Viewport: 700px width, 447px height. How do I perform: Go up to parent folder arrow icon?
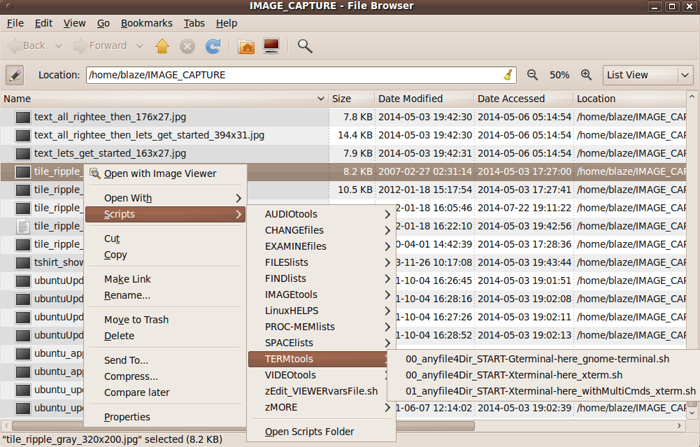click(x=162, y=46)
